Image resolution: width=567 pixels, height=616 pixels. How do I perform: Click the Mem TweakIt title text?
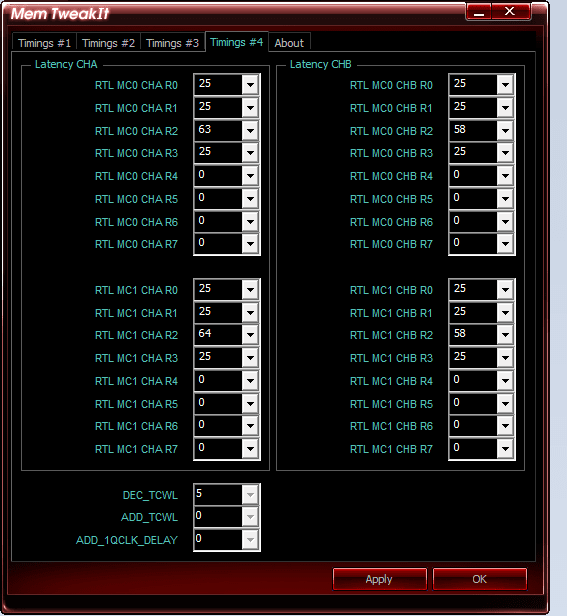tap(60, 14)
